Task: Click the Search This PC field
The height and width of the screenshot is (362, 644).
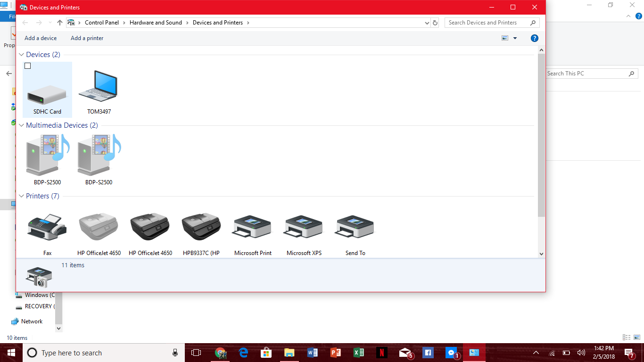Action: pos(591,74)
